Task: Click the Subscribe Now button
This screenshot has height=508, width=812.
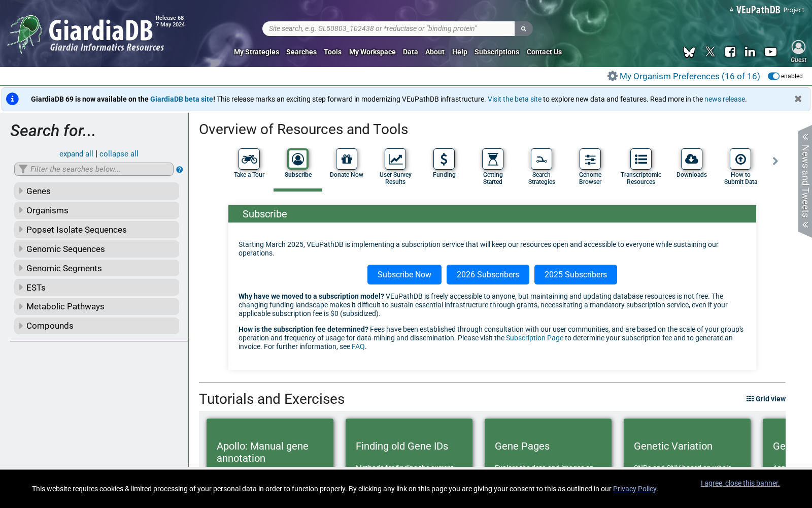Action: point(404,275)
